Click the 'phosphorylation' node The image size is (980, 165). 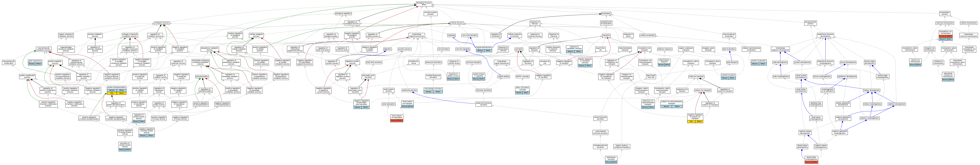click(x=202, y=76)
